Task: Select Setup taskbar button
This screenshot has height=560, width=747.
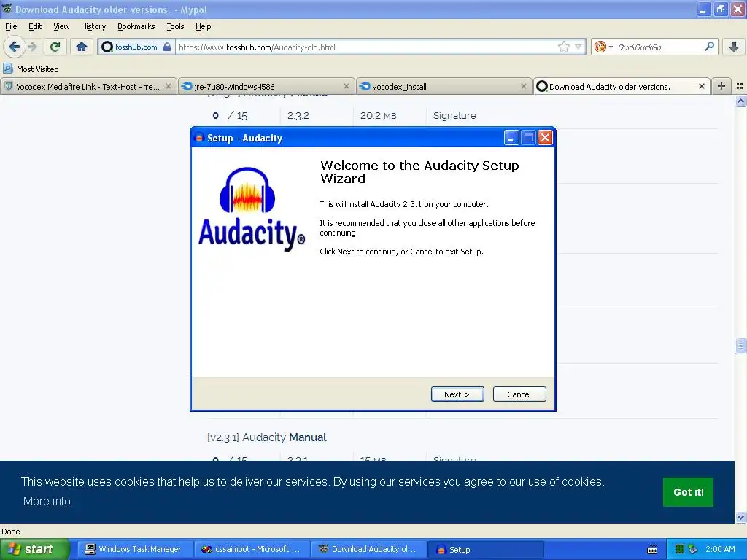Action: pyautogui.click(x=486, y=549)
